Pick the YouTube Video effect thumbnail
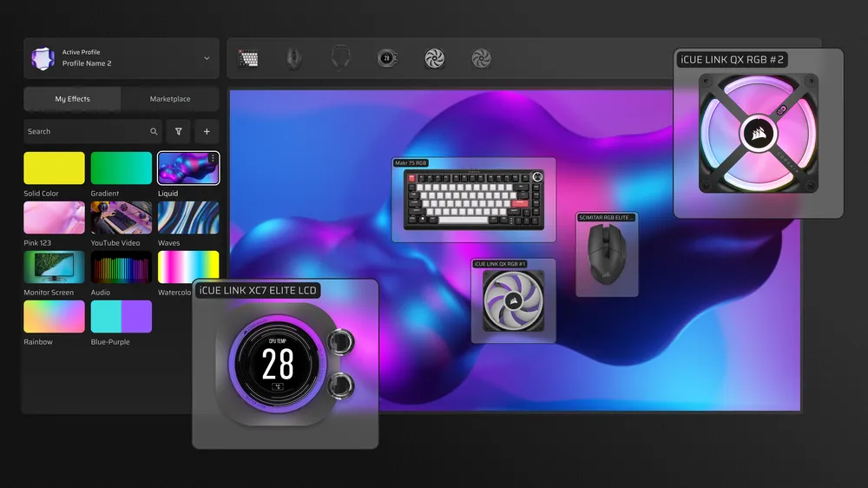The height and width of the screenshot is (488, 868). (122, 217)
